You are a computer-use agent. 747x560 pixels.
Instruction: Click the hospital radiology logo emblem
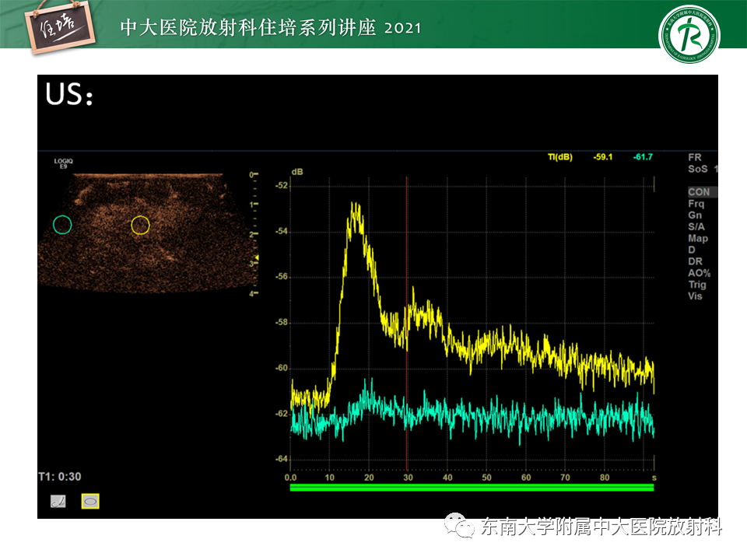tap(689, 34)
